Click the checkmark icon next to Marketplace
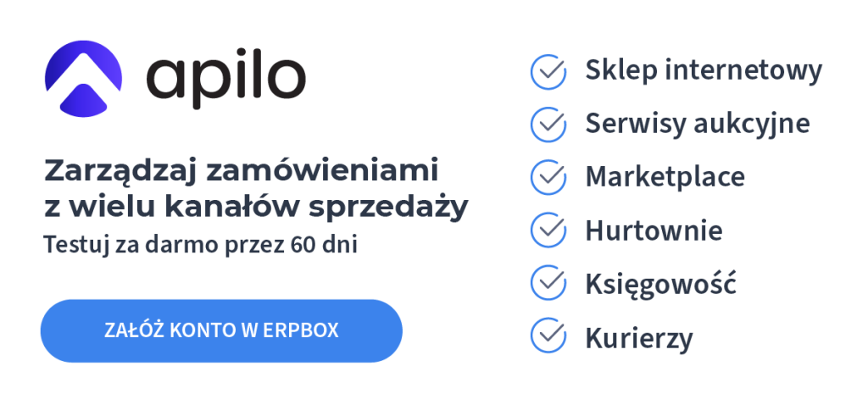This screenshot has width=868, height=405. (x=548, y=177)
